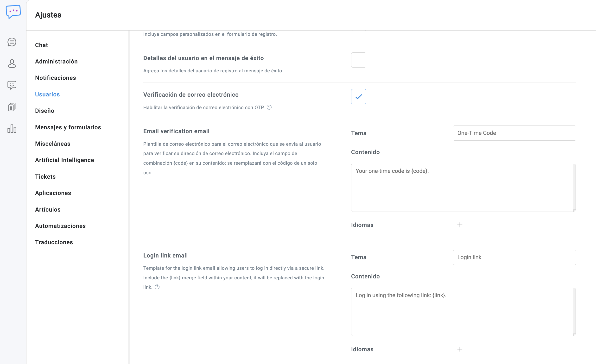
Task: Add language for Login link email
Action: pos(460,349)
